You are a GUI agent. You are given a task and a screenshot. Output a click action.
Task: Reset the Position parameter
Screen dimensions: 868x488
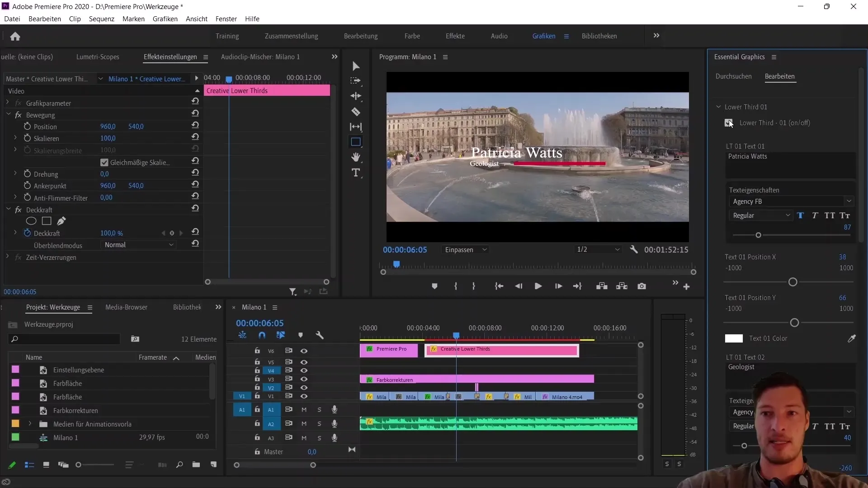point(195,125)
